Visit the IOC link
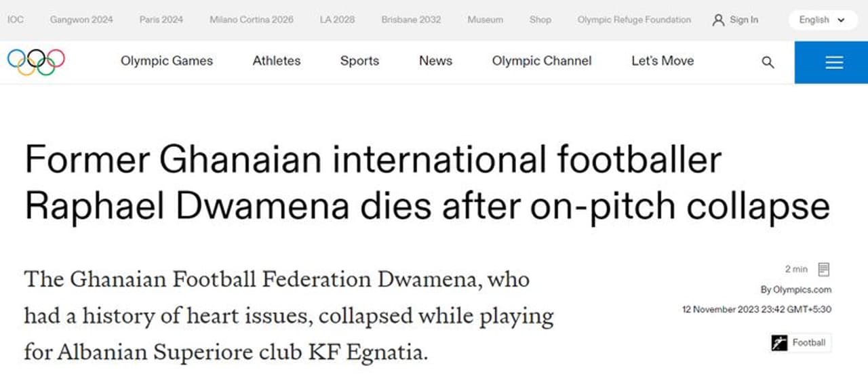 pyautogui.click(x=15, y=20)
